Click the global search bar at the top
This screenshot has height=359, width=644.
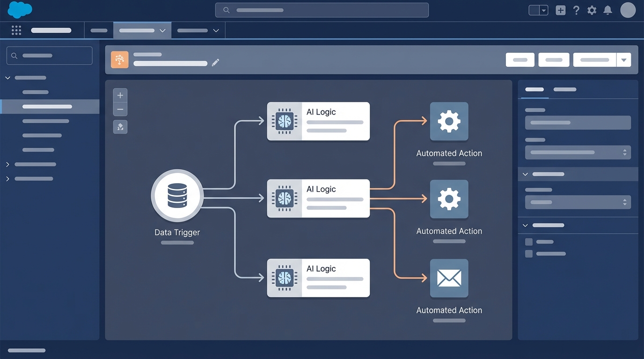[322, 10]
